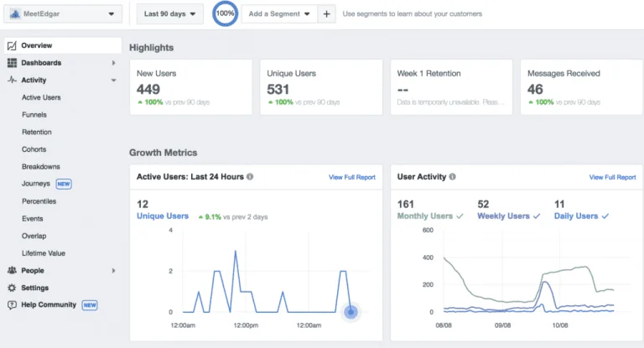Open Journeys in the sidebar
The image size is (644, 348).
[x=36, y=184]
